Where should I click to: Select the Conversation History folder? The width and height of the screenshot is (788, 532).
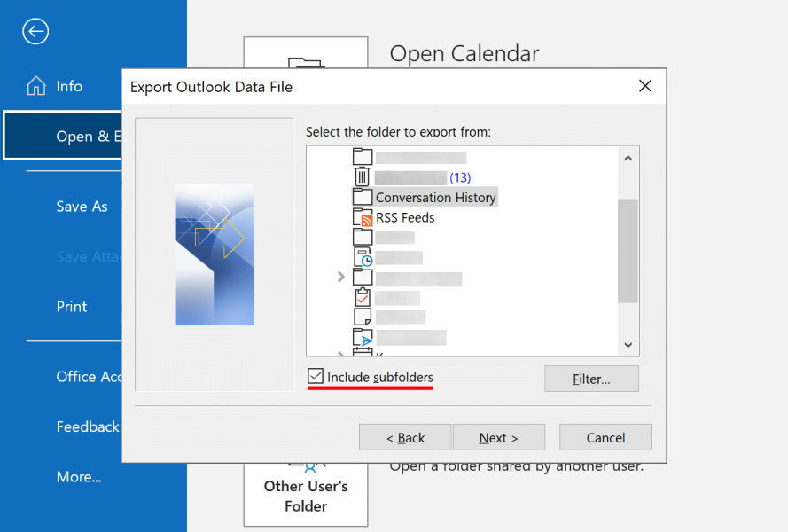coord(433,197)
